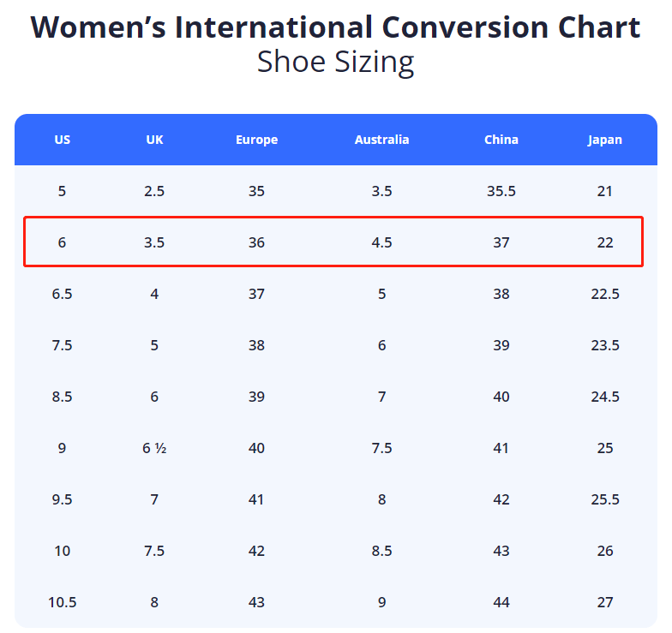This screenshot has width=672, height=633.
Task: Click the Shoe Sizing subtitle
Action: tap(336, 63)
